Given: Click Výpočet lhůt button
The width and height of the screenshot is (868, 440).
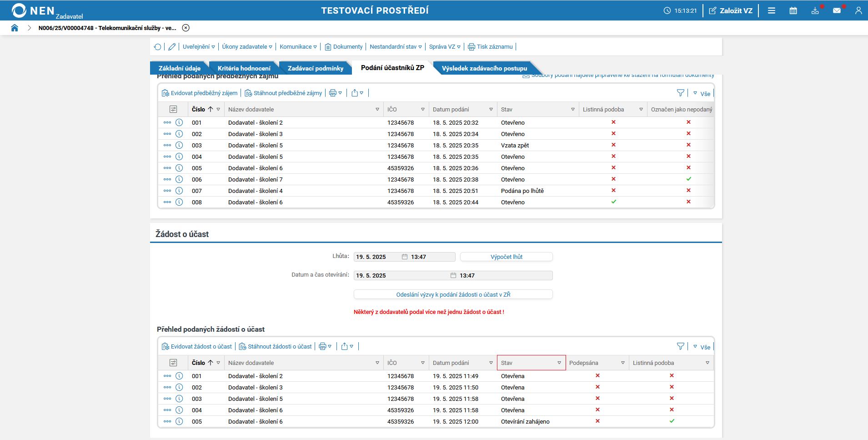Looking at the screenshot, I should pos(507,257).
